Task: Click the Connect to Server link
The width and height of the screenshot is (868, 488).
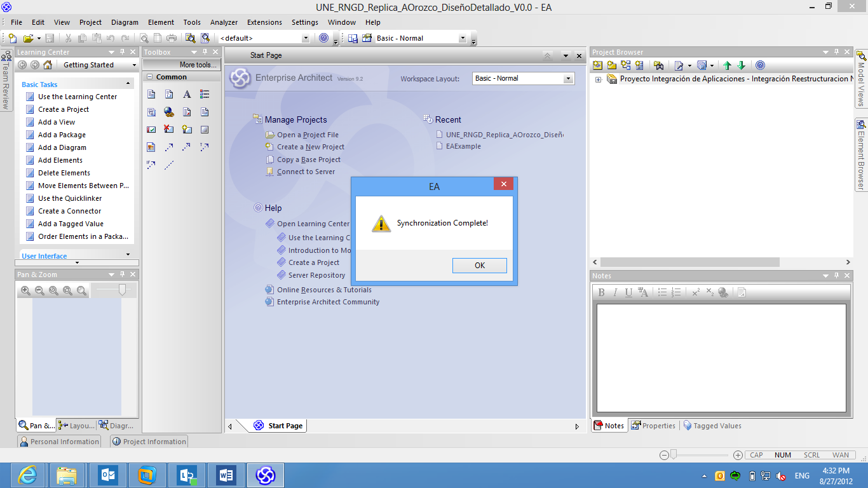Action: [306, 172]
